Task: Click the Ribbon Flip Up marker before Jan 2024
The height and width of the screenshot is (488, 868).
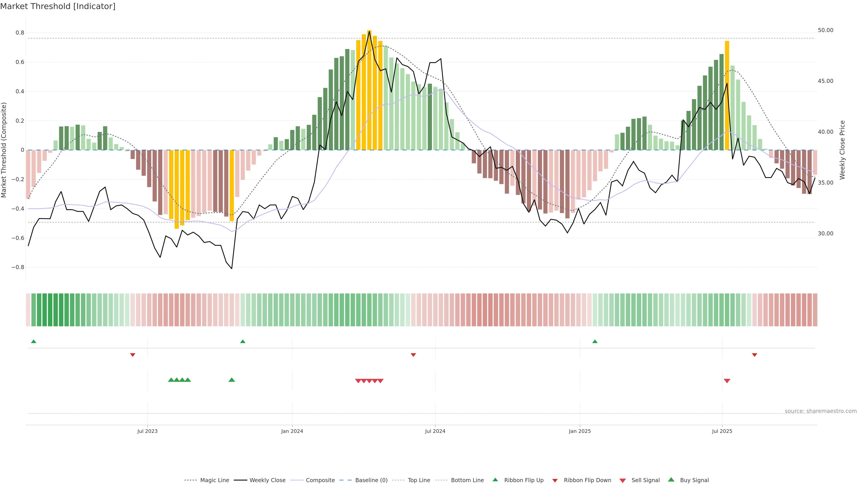Action: tap(243, 342)
